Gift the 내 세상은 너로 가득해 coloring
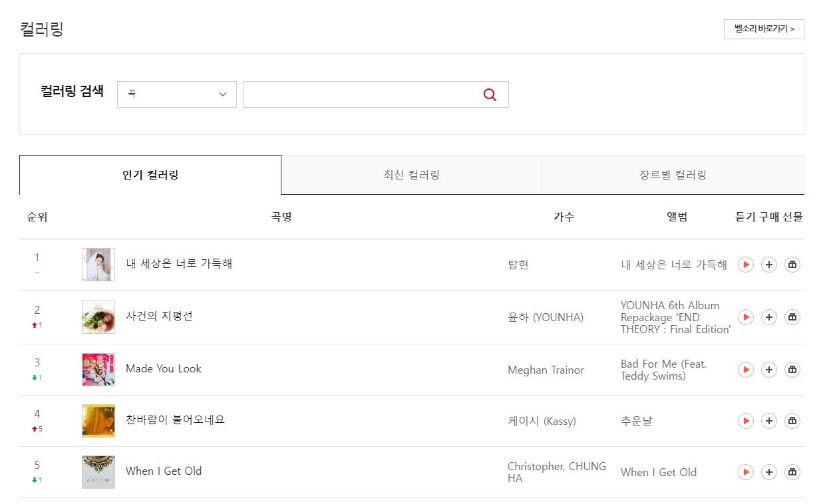This screenshot has height=504, width=837. [x=792, y=264]
